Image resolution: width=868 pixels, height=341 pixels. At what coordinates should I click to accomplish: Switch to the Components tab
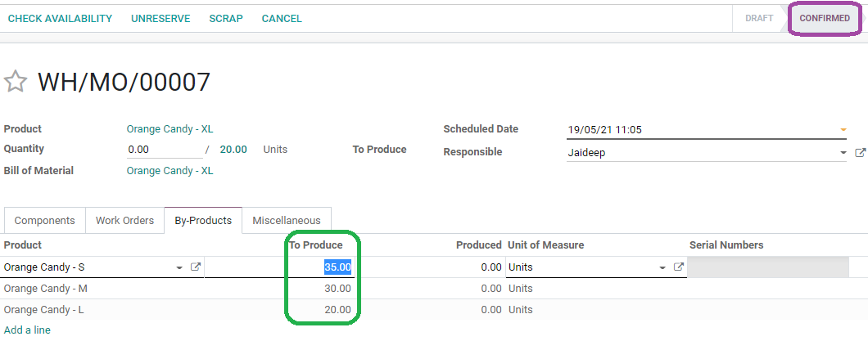(45, 221)
